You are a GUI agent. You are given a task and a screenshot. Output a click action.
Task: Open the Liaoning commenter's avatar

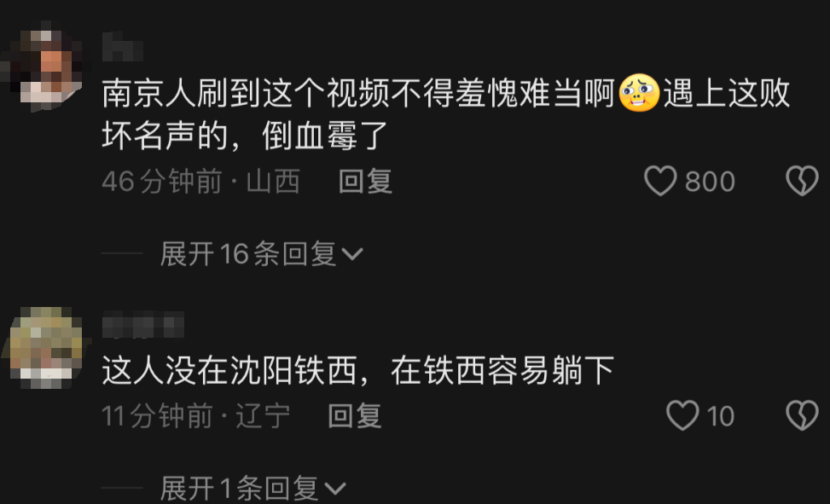(46, 348)
